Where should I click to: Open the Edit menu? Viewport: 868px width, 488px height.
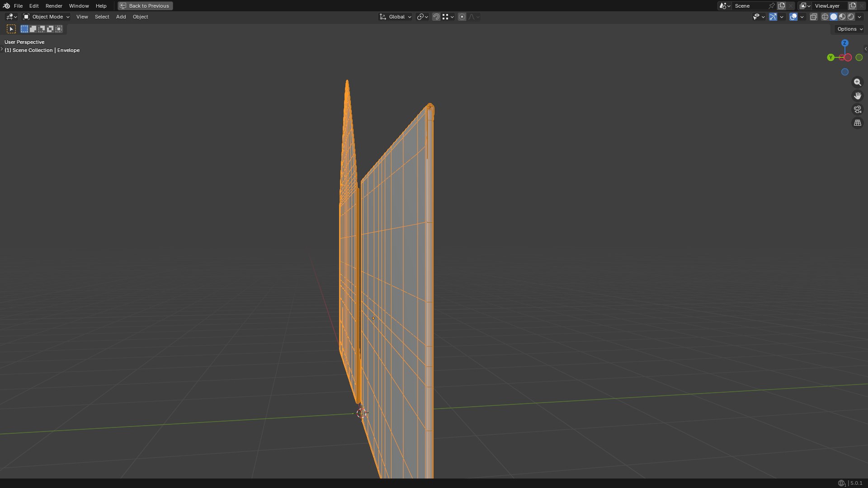pos(34,6)
